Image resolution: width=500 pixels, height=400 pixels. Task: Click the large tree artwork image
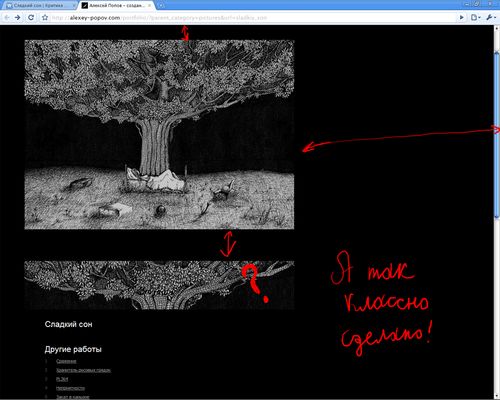pyautogui.click(x=159, y=135)
